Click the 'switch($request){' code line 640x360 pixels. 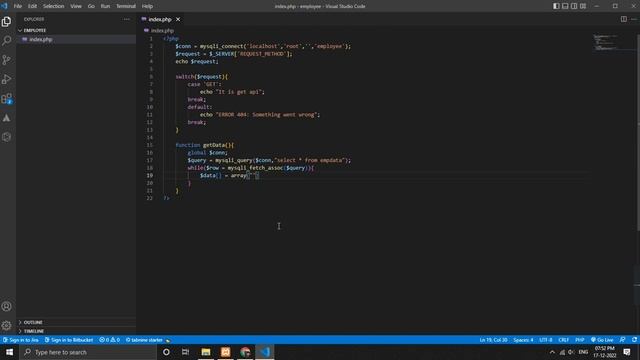[x=202, y=76]
